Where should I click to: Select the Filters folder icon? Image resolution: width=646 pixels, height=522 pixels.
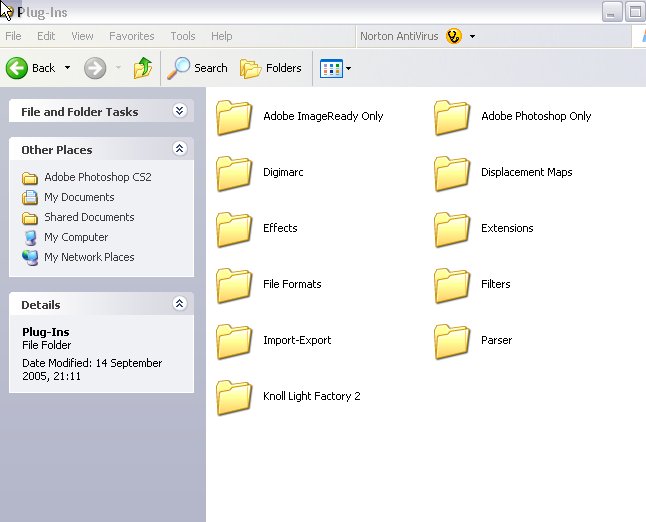point(452,286)
